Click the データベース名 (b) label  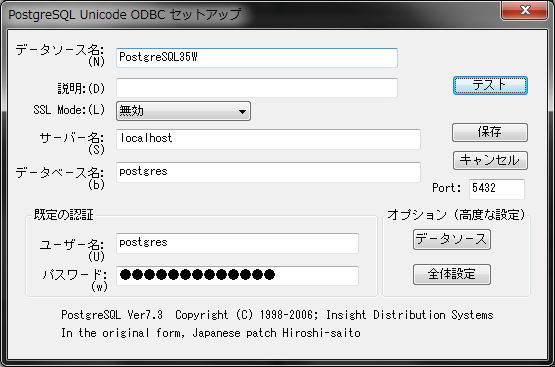click(60, 178)
